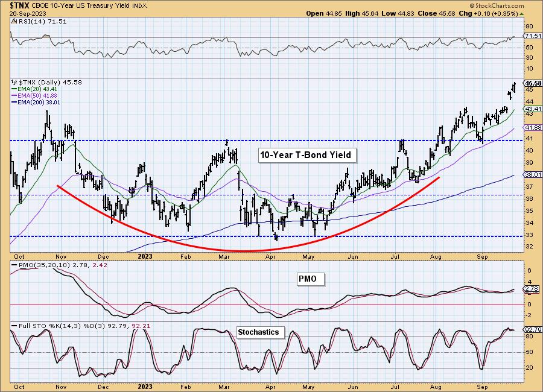The height and width of the screenshot is (392, 543).
Task: Click the PMO(35,20,10) 2.78, 2.42 label
Action: tap(63, 265)
